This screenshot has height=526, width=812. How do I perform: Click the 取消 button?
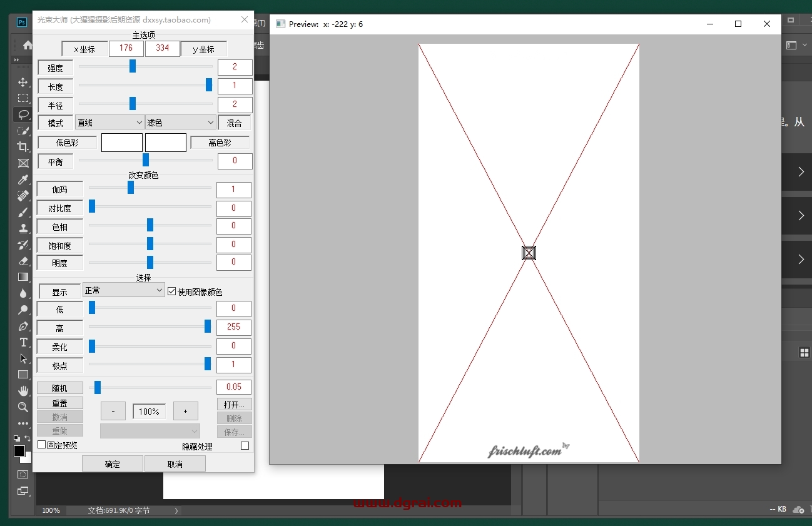pyautogui.click(x=175, y=463)
